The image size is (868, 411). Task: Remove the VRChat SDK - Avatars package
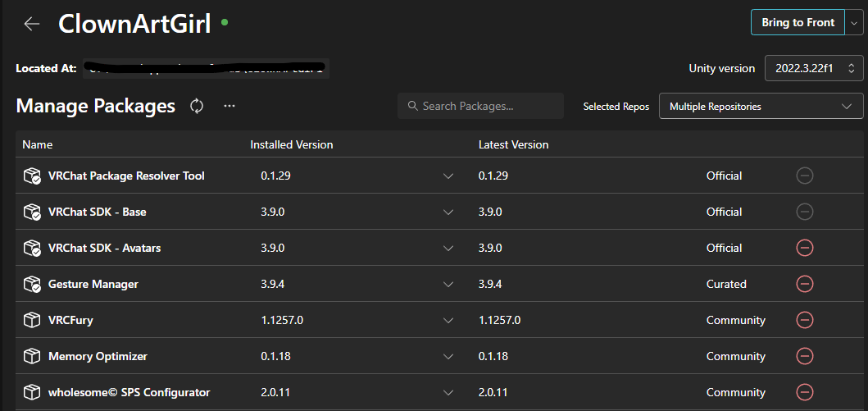(x=805, y=248)
